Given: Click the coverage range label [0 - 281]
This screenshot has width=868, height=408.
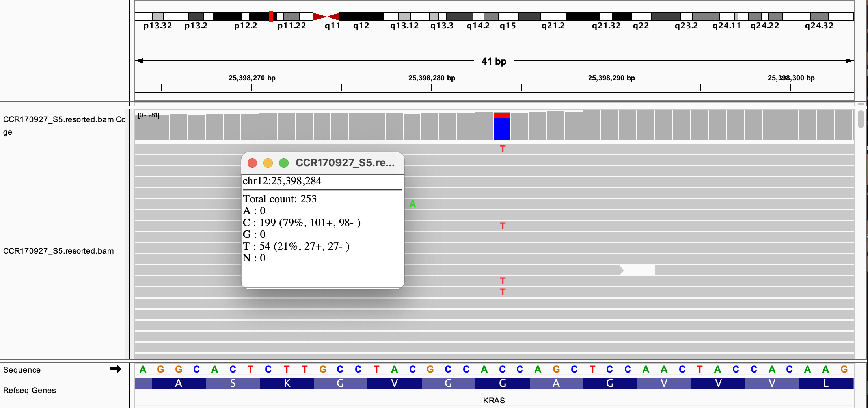Looking at the screenshot, I should 149,115.
